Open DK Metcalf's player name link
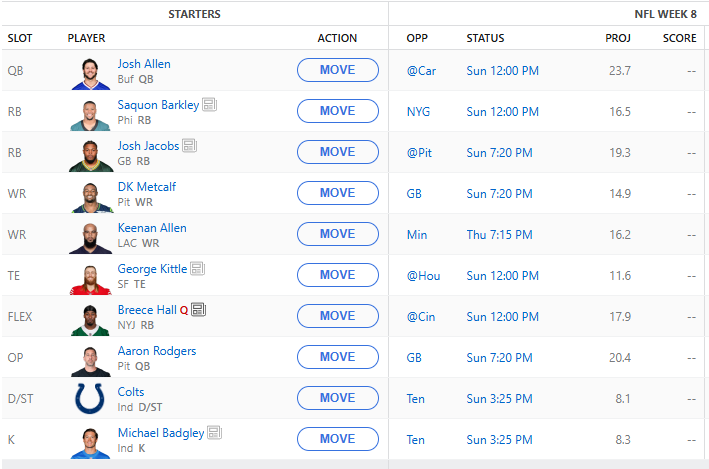The image size is (709, 469). pos(147,187)
